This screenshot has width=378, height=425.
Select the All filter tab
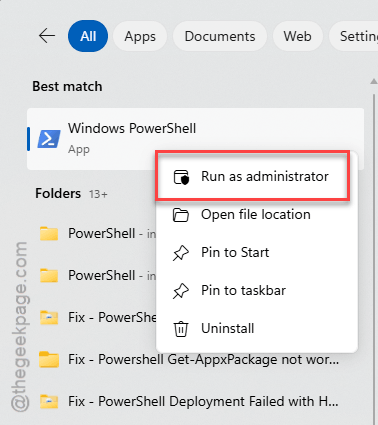[x=88, y=36]
